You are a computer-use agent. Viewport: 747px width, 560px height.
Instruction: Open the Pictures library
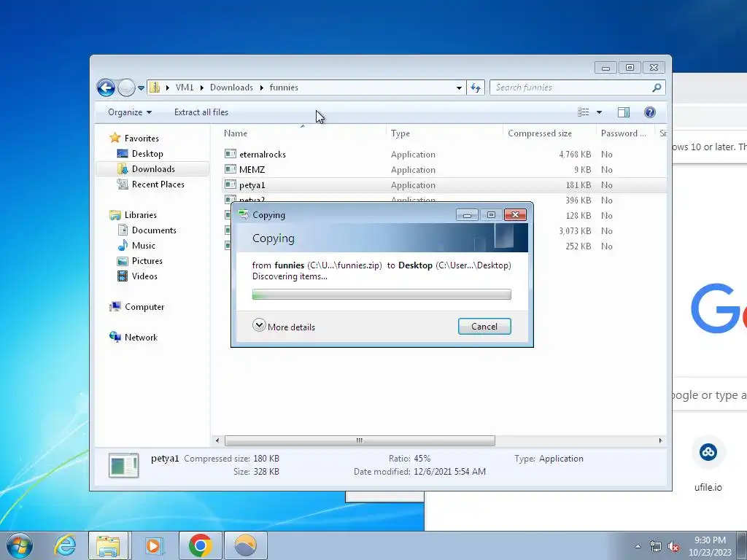click(147, 261)
